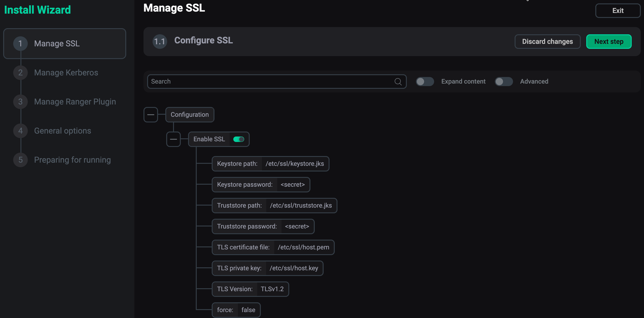Proceed with the Next step button

609,42
